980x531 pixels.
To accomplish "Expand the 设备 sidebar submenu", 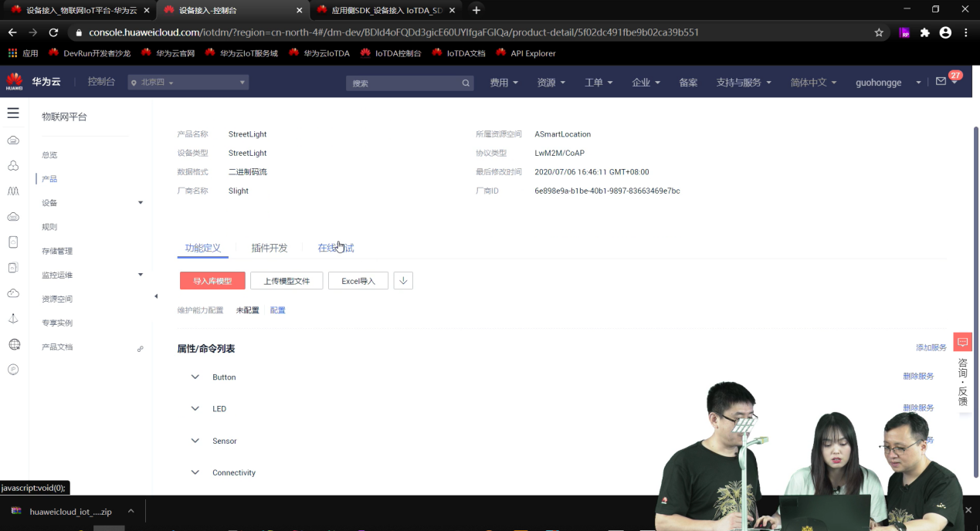I will pos(141,203).
